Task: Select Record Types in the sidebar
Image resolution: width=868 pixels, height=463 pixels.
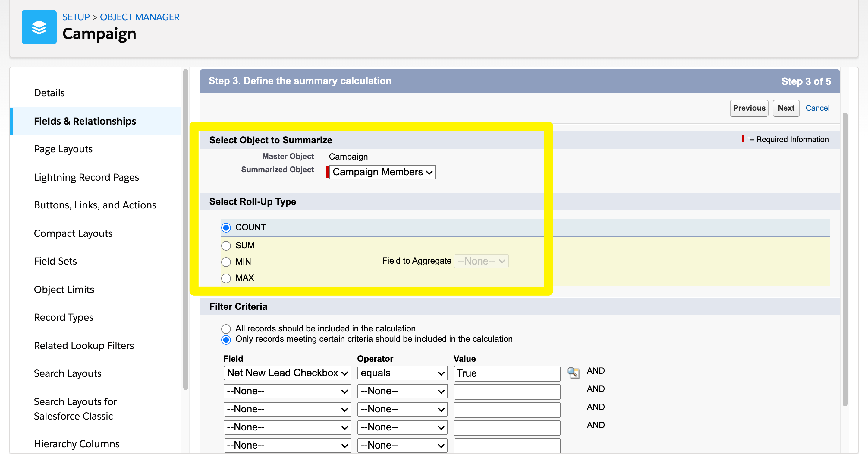Action: pos(63,317)
